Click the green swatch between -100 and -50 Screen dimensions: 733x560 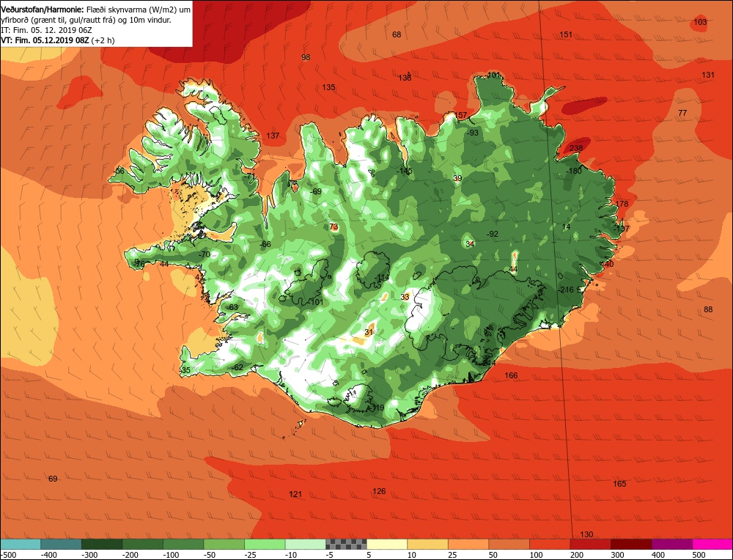coord(183,544)
